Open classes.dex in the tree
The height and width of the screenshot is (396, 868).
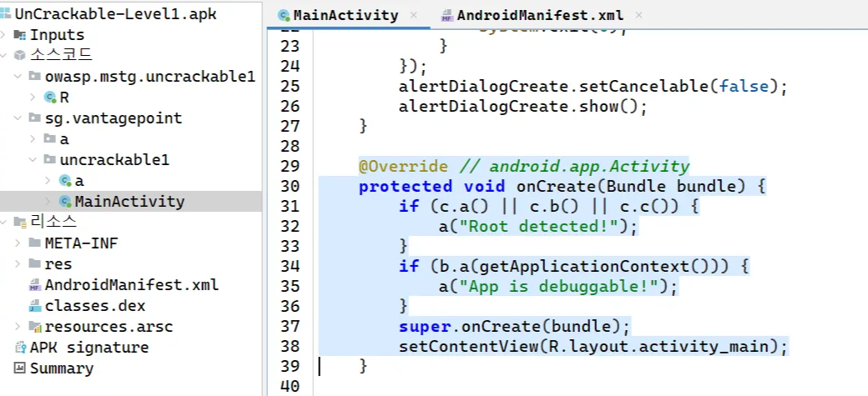95,306
